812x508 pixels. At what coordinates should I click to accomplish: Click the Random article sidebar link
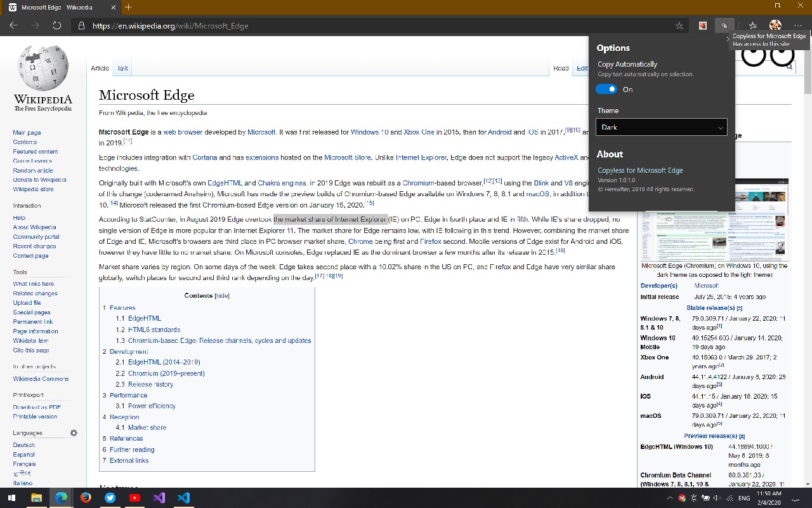click(33, 171)
